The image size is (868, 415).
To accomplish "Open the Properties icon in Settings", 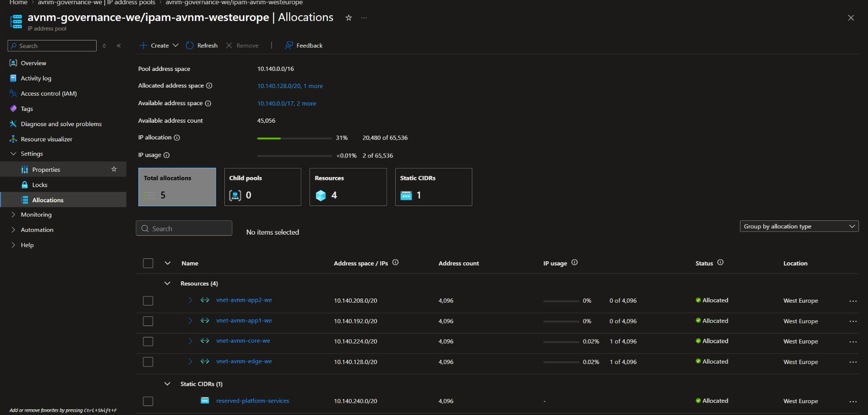I will [x=25, y=169].
